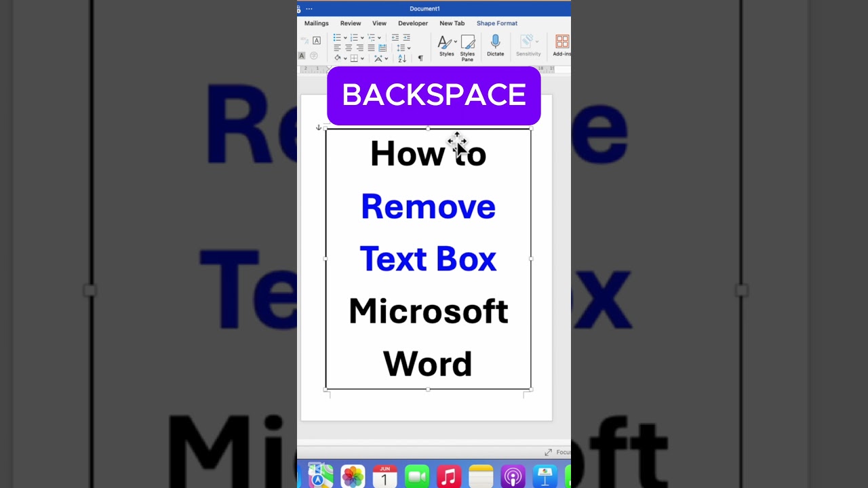Switch to the Review tab

pos(351,23)
